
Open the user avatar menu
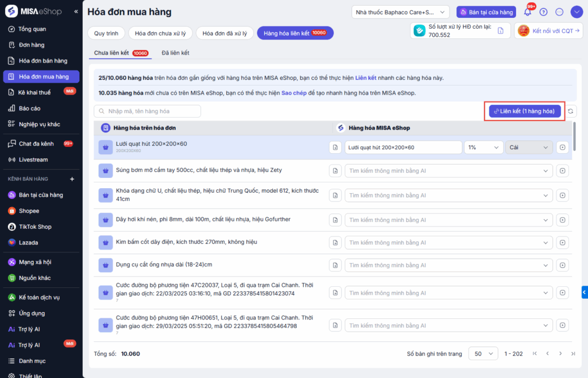(577, 12)
